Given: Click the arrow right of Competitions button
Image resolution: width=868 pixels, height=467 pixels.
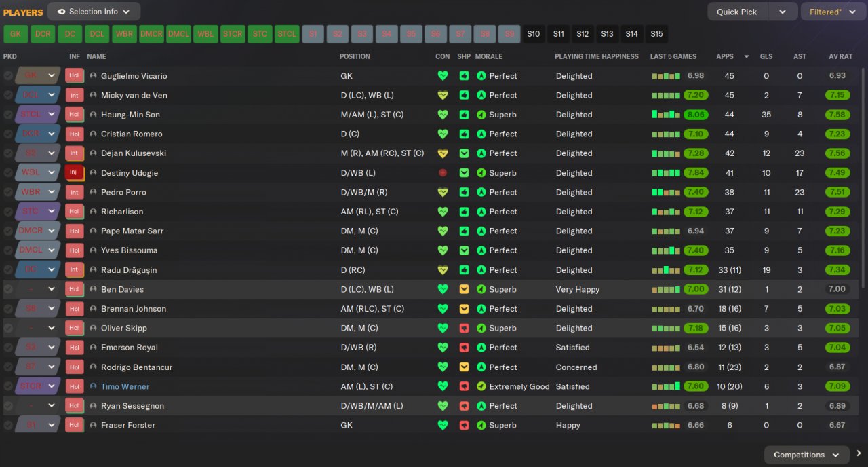Looking at the screenshot, I should click(859, 454).
